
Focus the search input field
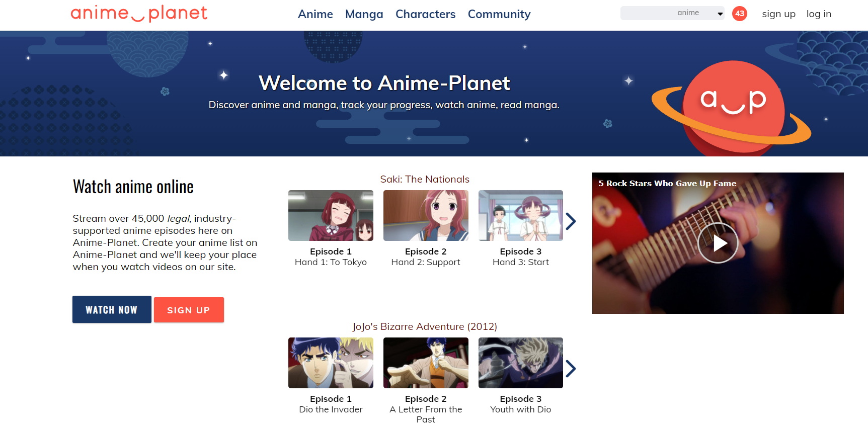[647, 13]
